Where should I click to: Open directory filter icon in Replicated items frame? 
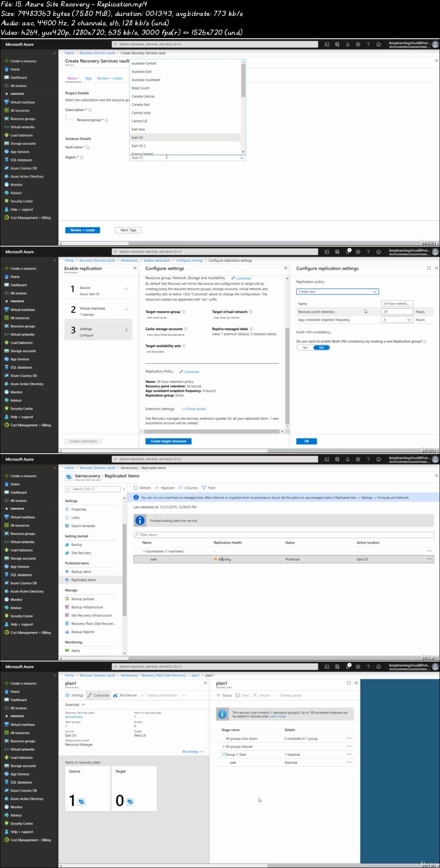click(x=337, y=459)
